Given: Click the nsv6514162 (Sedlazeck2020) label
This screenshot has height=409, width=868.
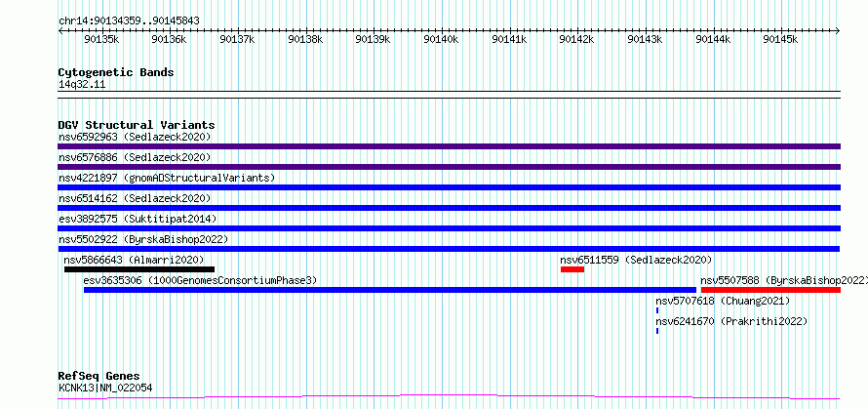Looking at the screenshot, I should [x=135, y=198].
